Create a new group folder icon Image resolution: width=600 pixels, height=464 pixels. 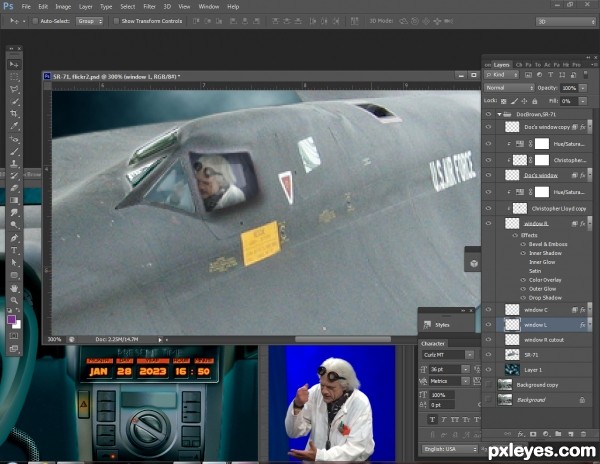pos(558,434)
